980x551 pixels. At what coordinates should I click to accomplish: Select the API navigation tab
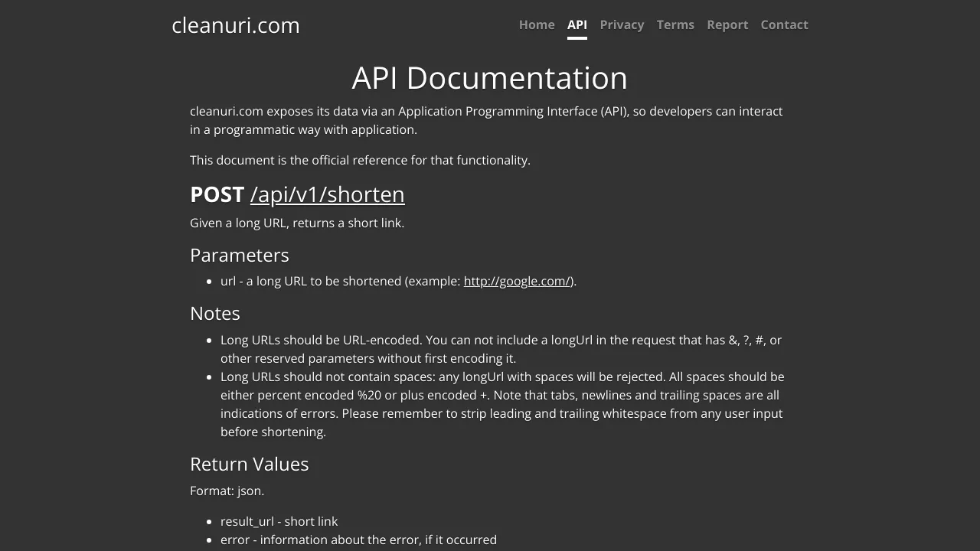tap(577, 24)
